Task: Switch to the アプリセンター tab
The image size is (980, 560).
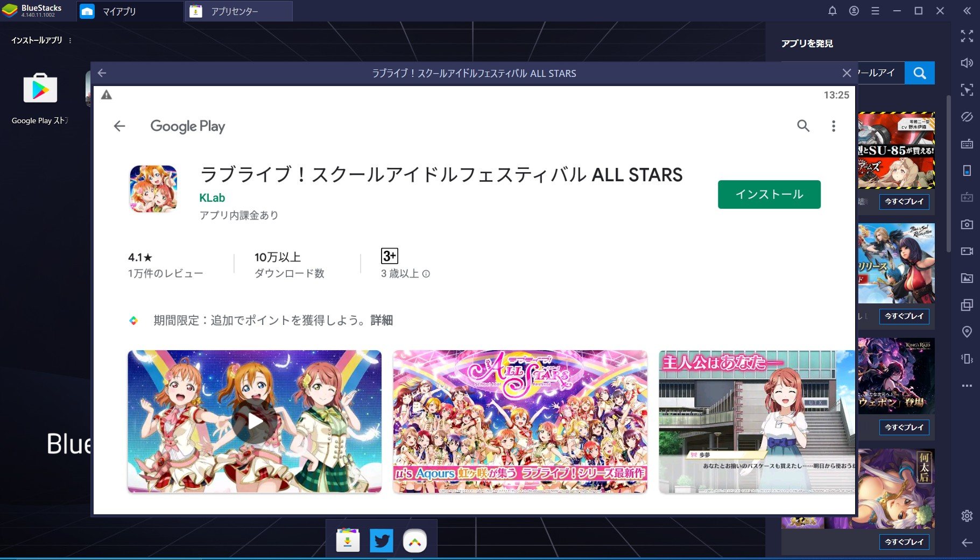Action: [239, 11]
